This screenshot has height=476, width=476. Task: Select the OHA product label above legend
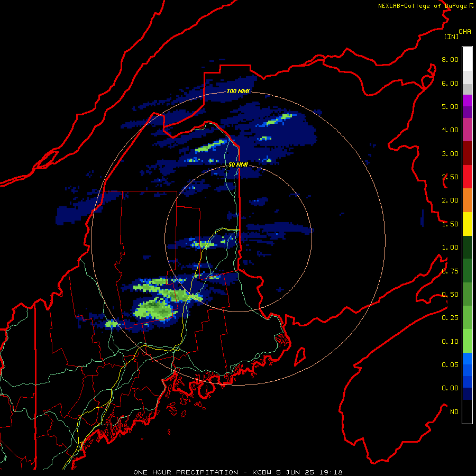[465, 31]
